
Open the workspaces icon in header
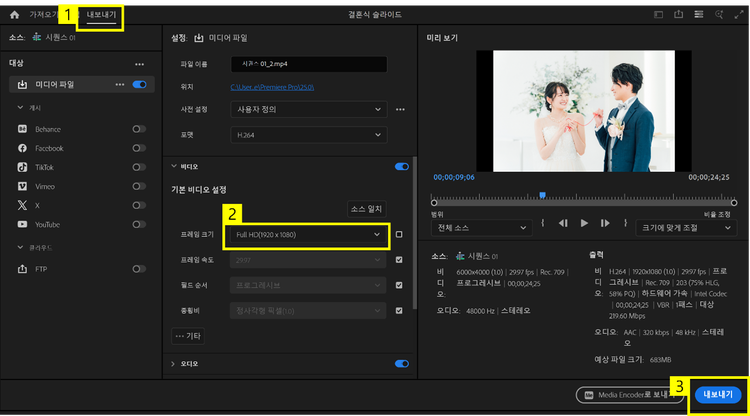[659, 15]
